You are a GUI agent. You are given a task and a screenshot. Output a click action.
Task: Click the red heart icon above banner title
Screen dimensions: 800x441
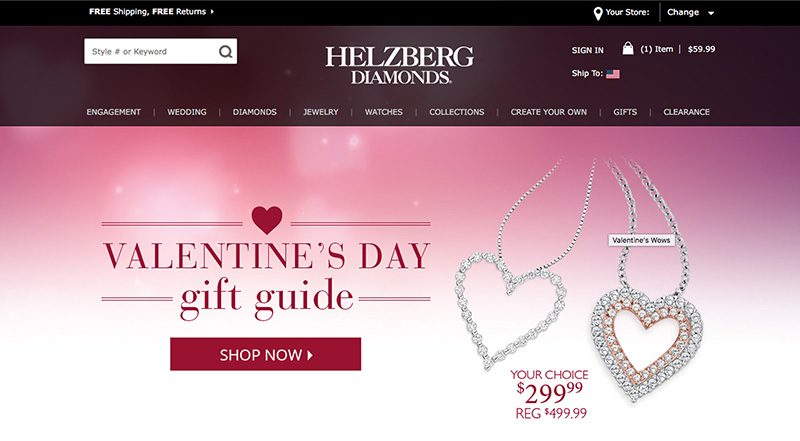(267, 219)
